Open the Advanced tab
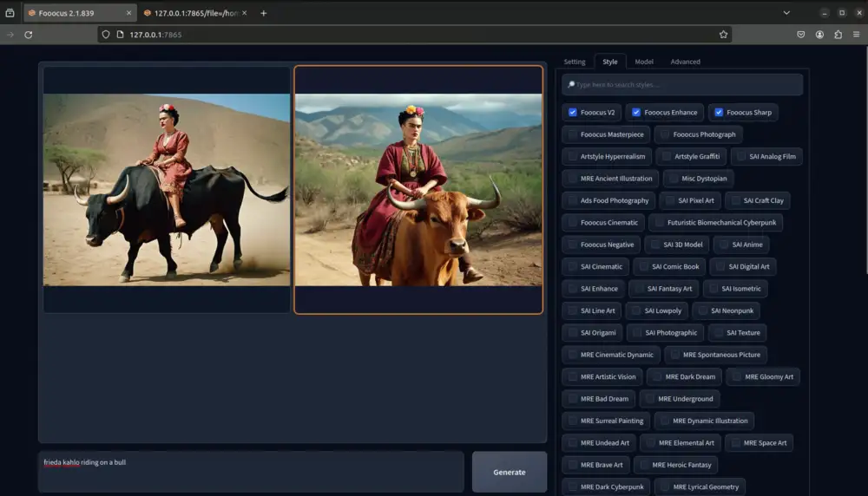The height and width of the screenshot is (496, 868). (x=685, y=62)
